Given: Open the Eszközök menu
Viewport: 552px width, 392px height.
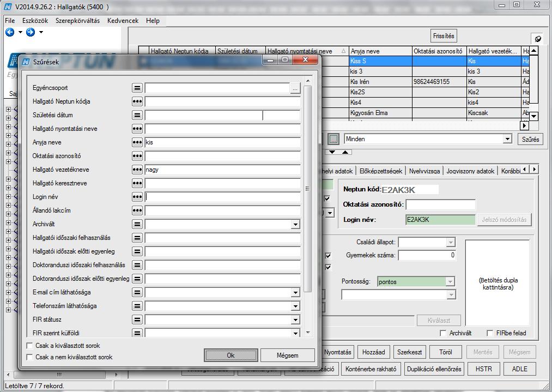Looking at the screenshot, I should point(35,21).
